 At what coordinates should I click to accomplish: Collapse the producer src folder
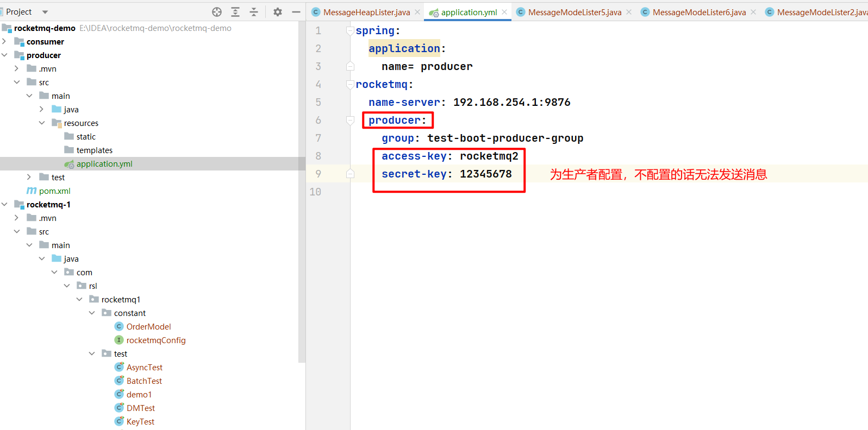coord(16,82)
